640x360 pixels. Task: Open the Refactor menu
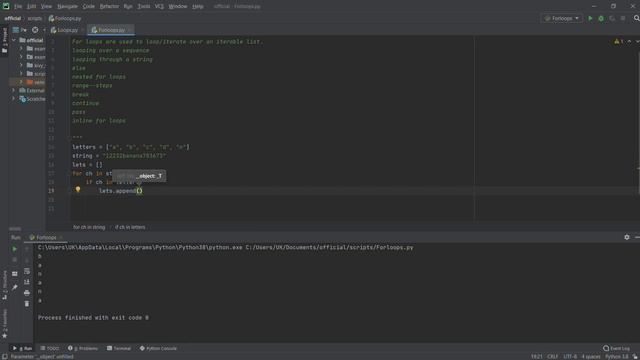(109, 7)
